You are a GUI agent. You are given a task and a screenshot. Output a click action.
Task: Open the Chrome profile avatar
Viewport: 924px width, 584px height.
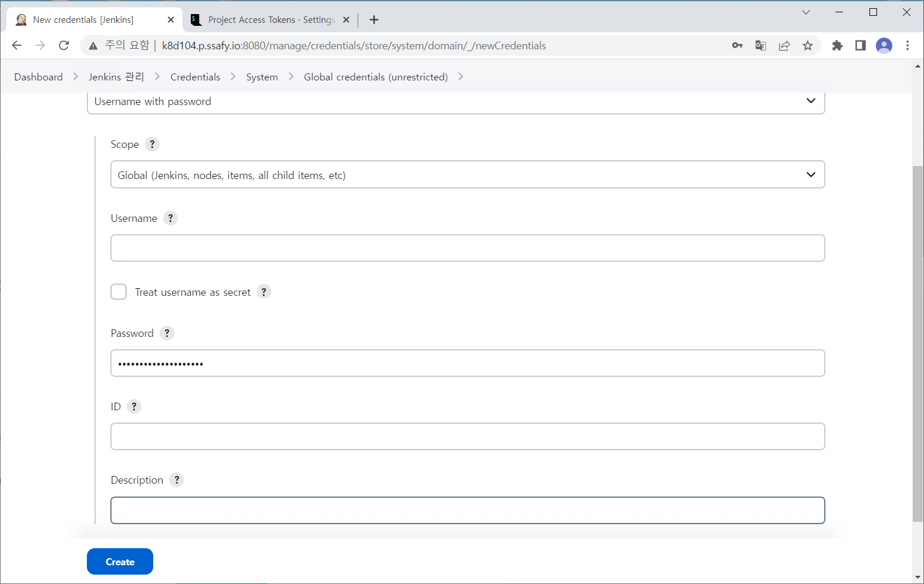tap(884, 46)
